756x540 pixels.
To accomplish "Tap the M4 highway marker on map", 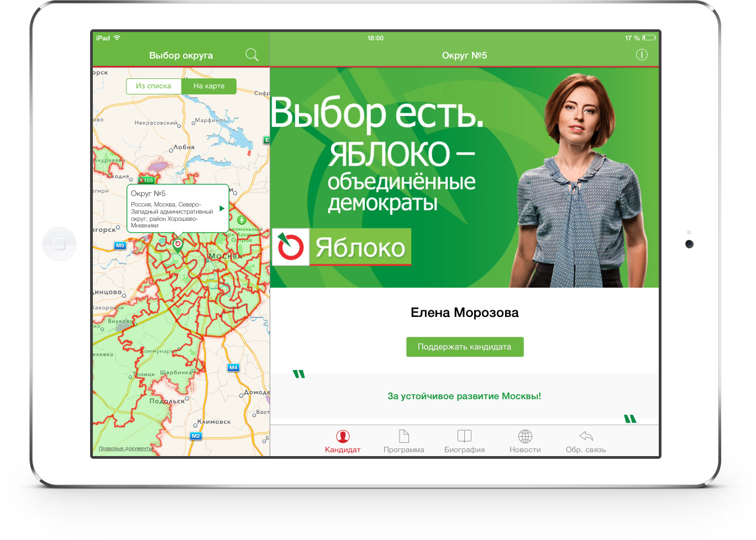I will click(233, 367).
